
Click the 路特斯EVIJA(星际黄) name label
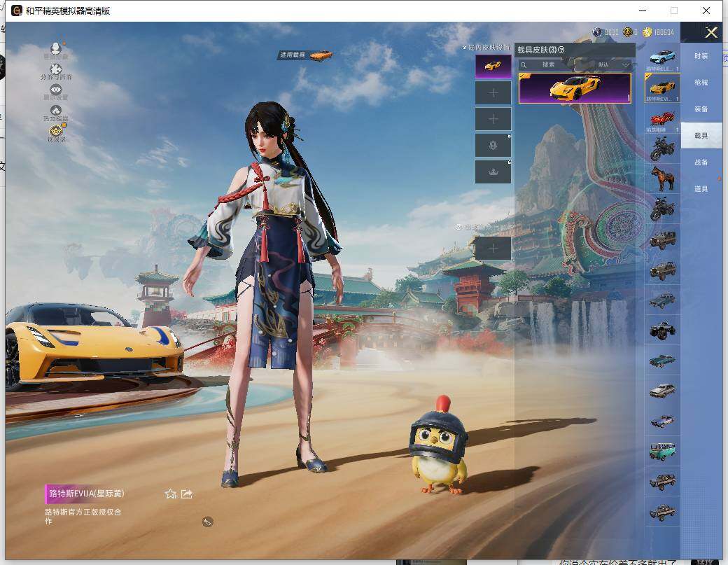pyautogui.click(x=87, y=494)
